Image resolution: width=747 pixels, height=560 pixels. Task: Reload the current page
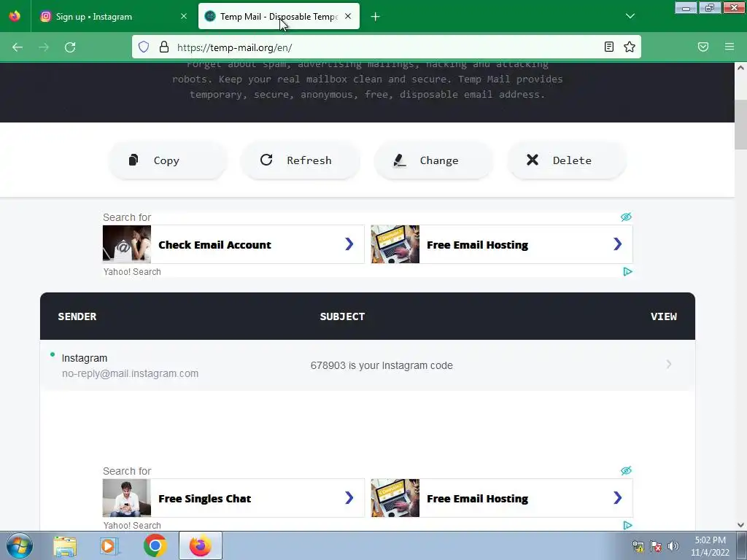pyautogui.click(x=70, y=47)
